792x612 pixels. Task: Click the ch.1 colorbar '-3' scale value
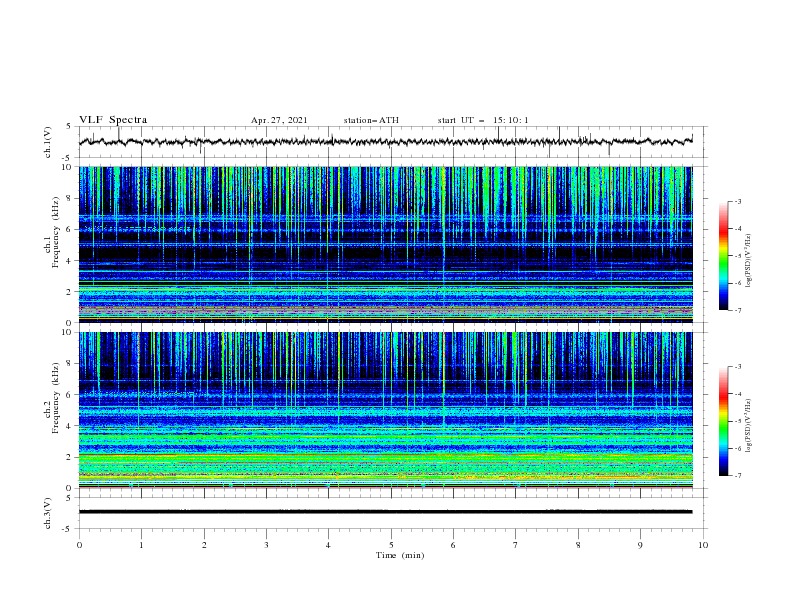pyautogui.click(x=738, y=201)
